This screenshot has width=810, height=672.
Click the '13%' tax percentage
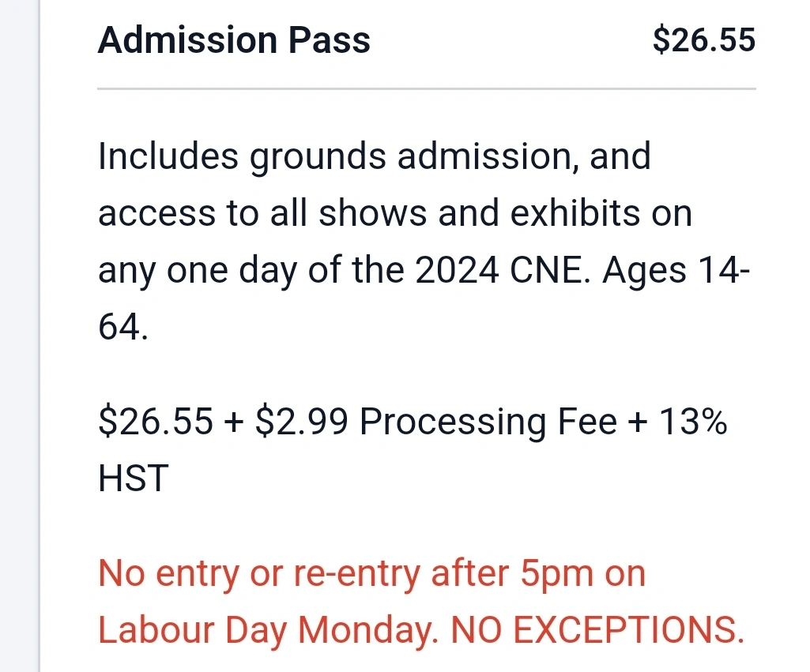click(692, 422)
